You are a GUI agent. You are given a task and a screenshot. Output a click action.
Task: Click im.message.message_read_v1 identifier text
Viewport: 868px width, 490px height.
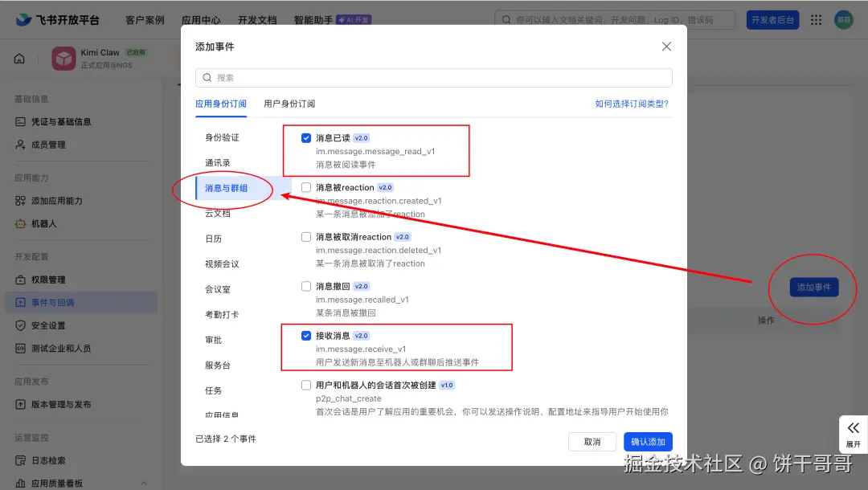click(x=375, y=152)
